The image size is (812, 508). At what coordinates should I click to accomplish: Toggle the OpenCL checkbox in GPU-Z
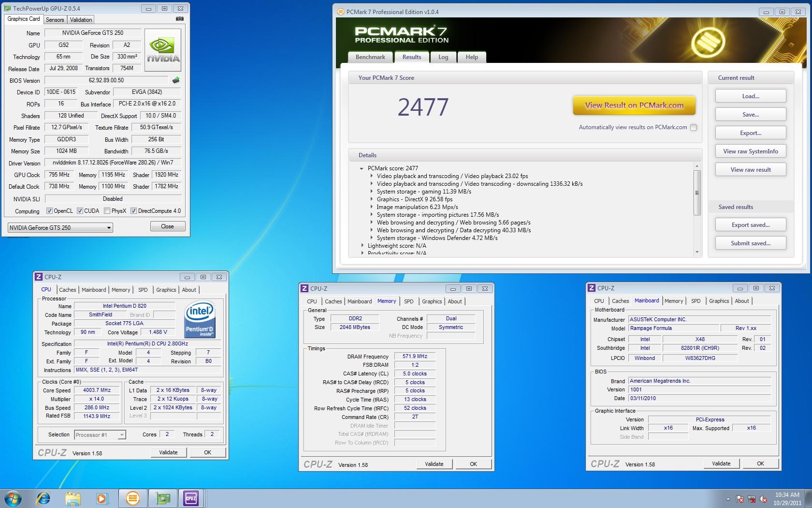point(49,211)
